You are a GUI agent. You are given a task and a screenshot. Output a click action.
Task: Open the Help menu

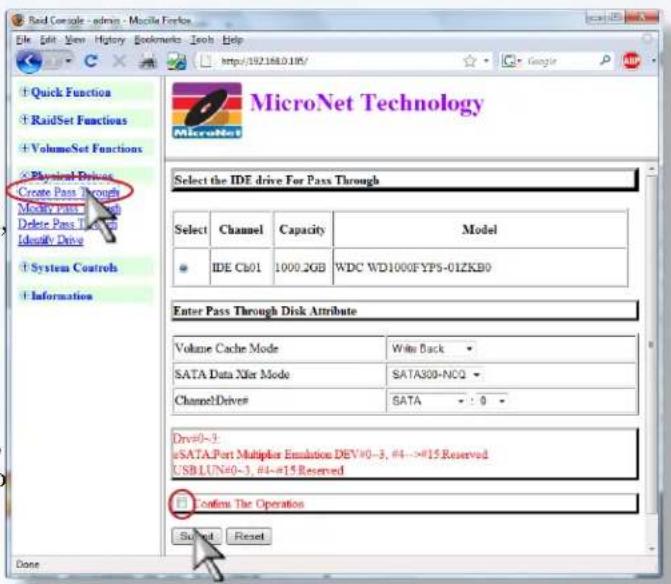tap(232, 40)
